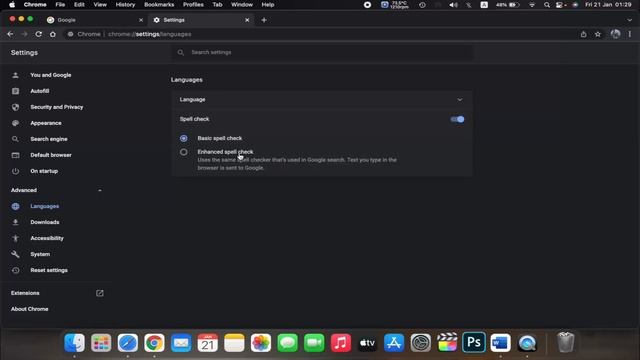Click the Security and Privacy shield icon
640x360 pixels.
tap(16, 107)
